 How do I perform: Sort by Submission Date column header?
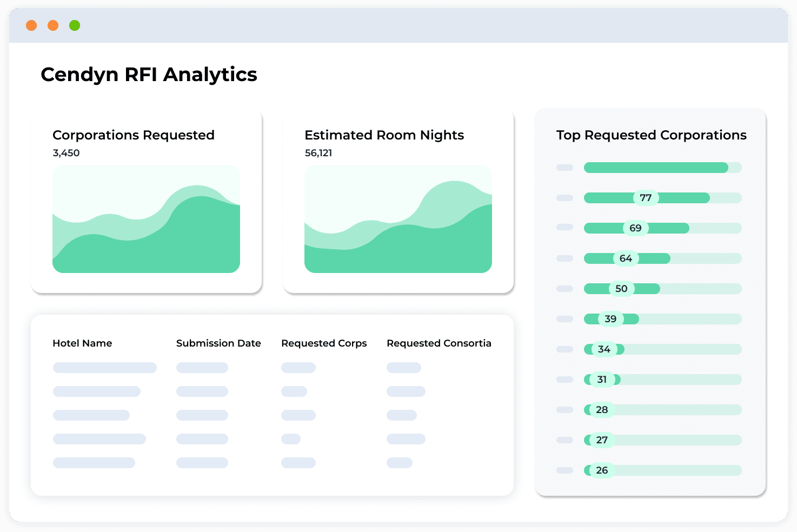218,343
